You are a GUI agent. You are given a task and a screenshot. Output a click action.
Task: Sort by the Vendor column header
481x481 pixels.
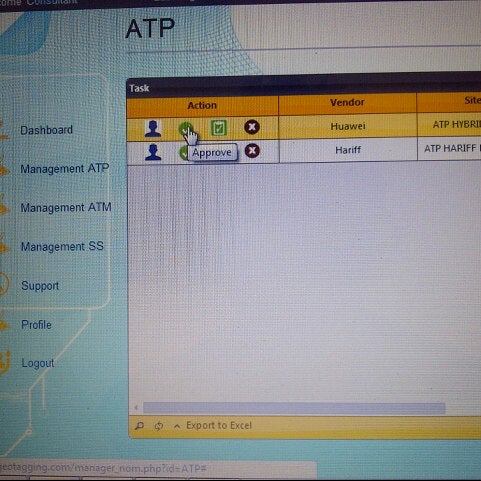coord(347,103)
